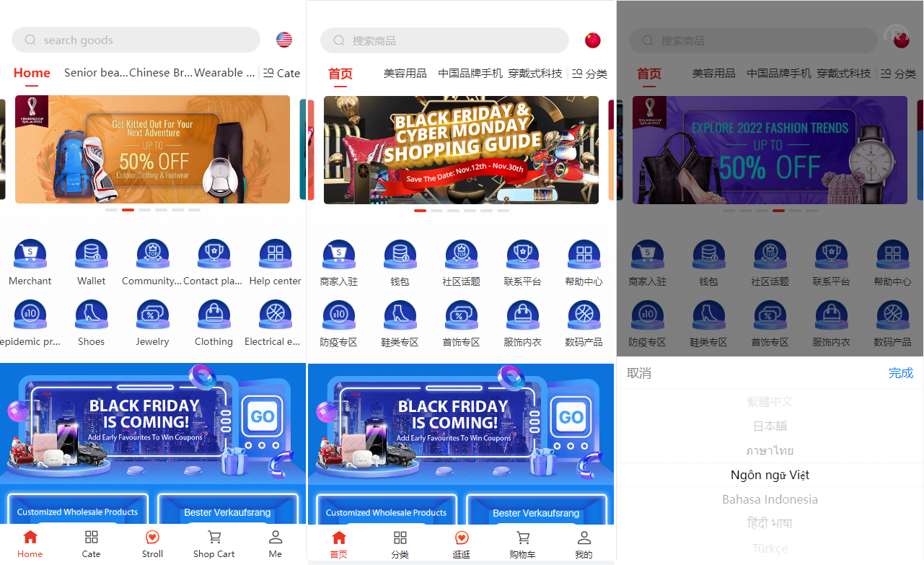The height and width of the screenshot is (565, 924).
Task: Switch to the 美容用品 category tab
Action: pos(405,73)
